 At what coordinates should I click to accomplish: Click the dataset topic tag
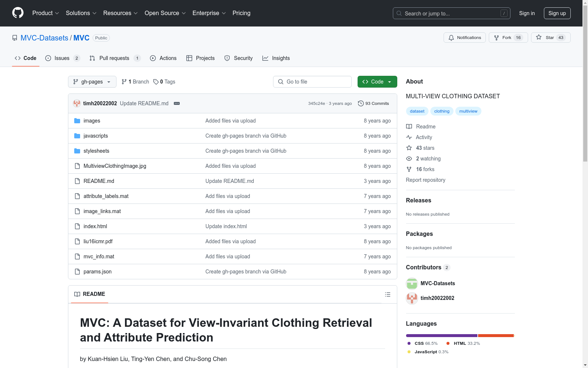(417, 111)
